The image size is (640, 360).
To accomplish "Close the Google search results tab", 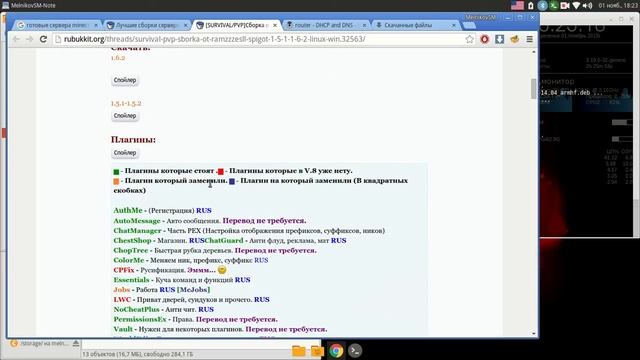I will 96,25.
